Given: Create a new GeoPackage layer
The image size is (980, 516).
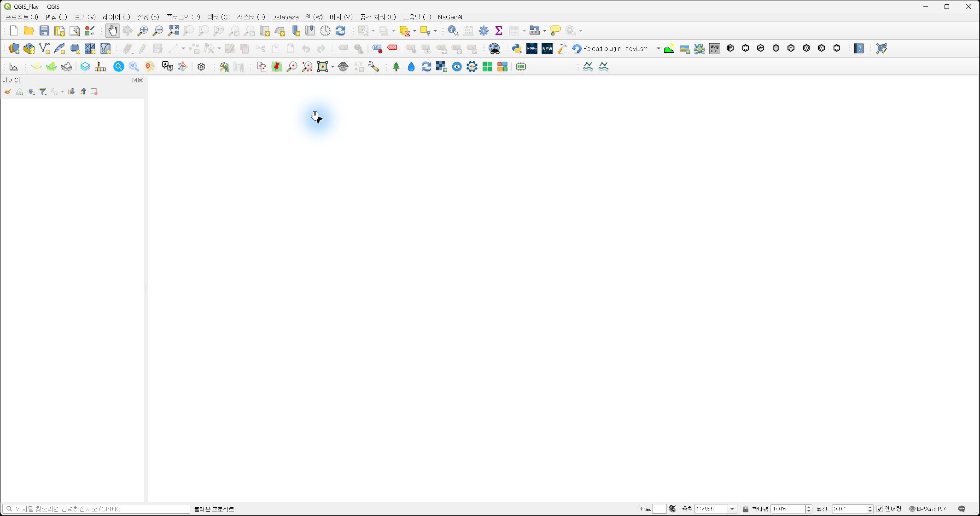Looking at the screenshot, I should coord(29,48).
